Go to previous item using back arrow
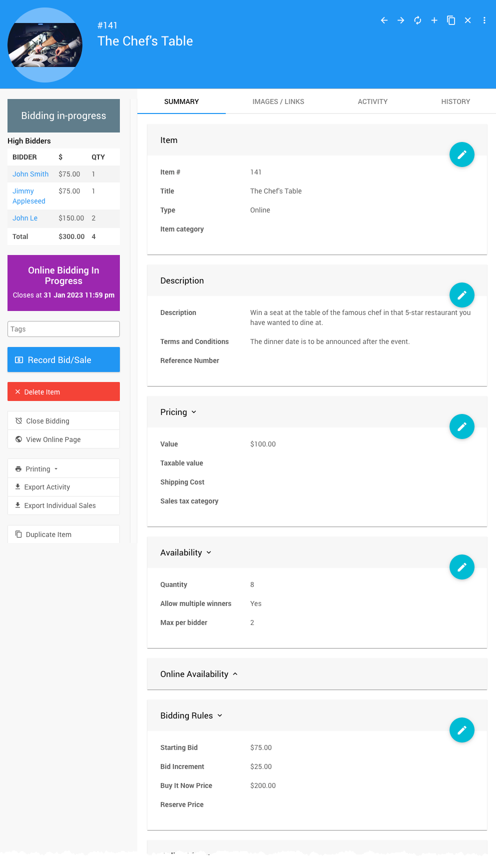This screenshot has height=868, width=496. point(384,20)
